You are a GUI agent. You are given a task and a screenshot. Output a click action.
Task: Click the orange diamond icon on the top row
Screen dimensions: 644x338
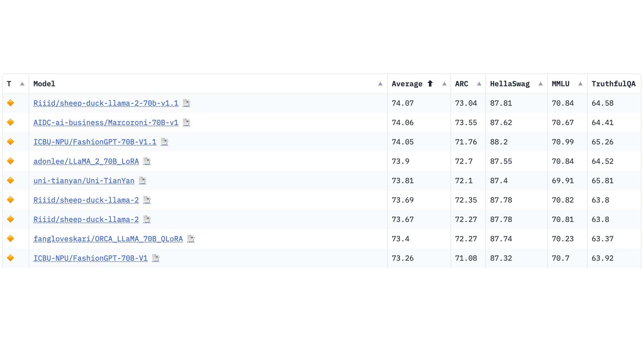[11, 103]
